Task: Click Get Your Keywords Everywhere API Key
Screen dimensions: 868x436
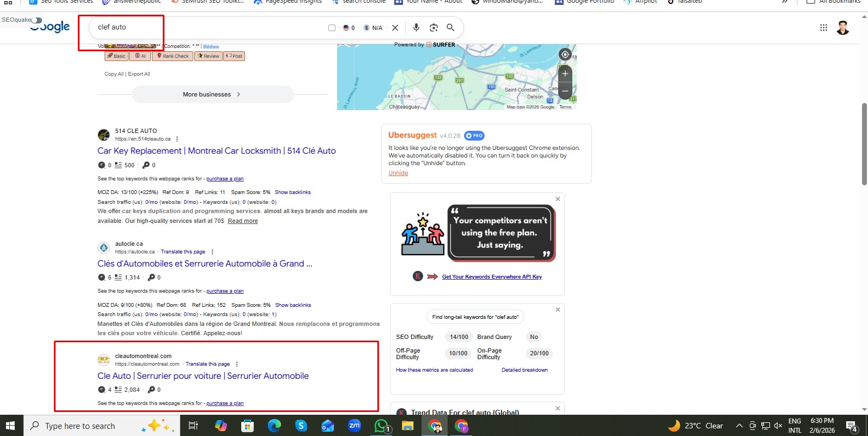Action: (492, 277)
